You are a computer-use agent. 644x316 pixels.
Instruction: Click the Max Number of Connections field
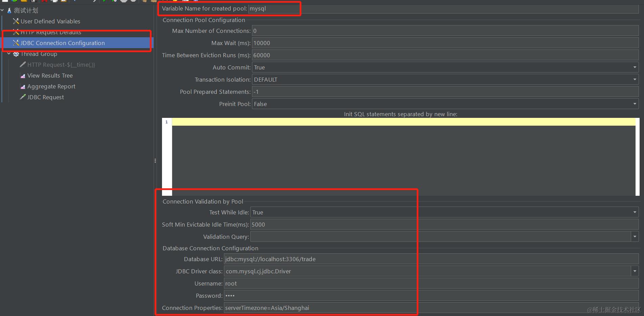445,31
